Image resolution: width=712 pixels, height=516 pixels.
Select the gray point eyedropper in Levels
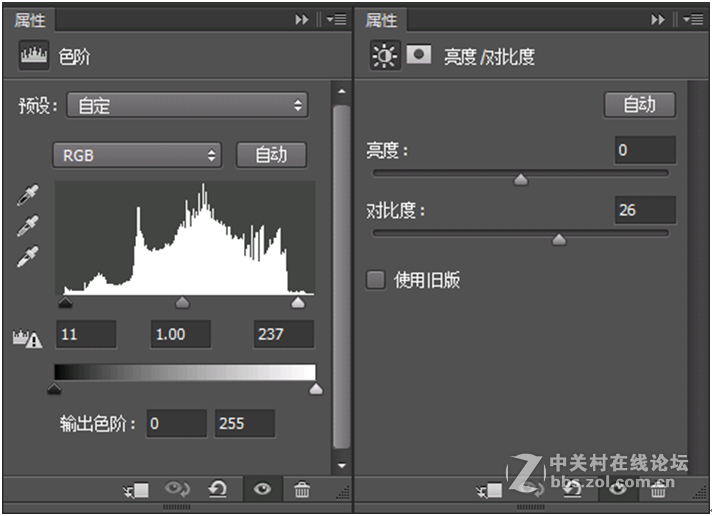click(x=28, y=226)
